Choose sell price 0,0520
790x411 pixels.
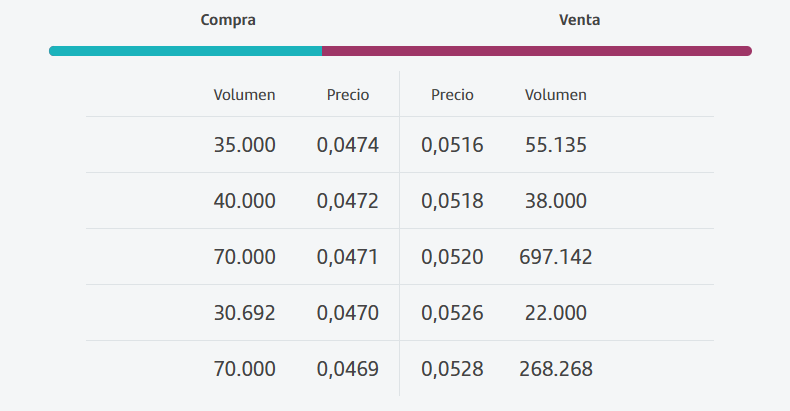tap(452, 257)
